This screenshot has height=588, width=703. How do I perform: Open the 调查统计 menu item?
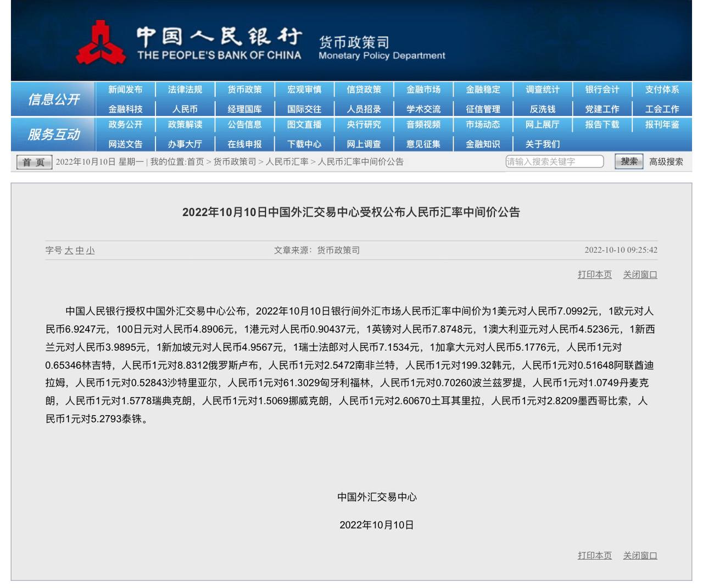tap(543, 89)
